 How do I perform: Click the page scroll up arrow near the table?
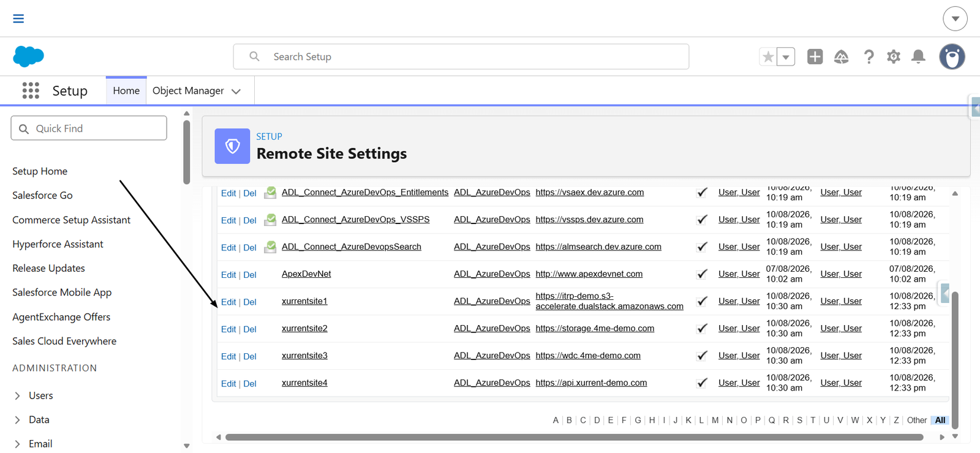coord(955,193)
